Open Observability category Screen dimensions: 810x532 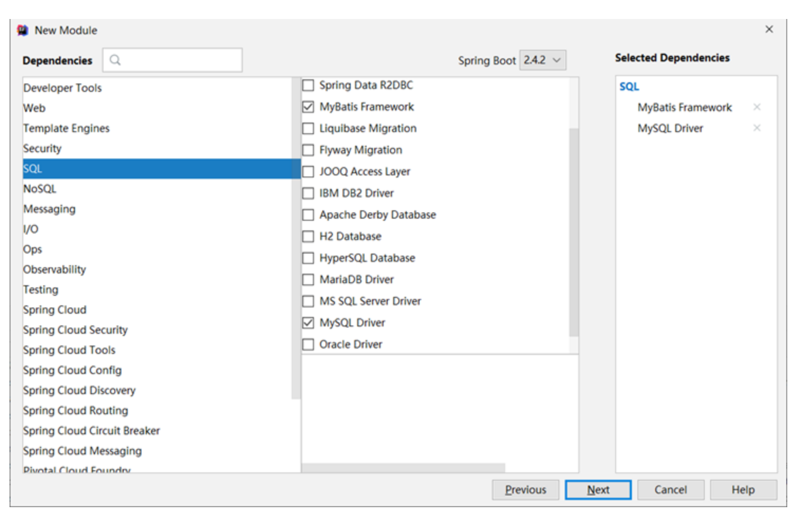click(157, 269)
